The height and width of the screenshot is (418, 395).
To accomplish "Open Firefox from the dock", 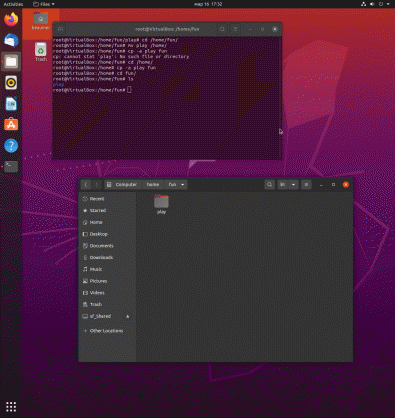I will (x=11, y=19).
